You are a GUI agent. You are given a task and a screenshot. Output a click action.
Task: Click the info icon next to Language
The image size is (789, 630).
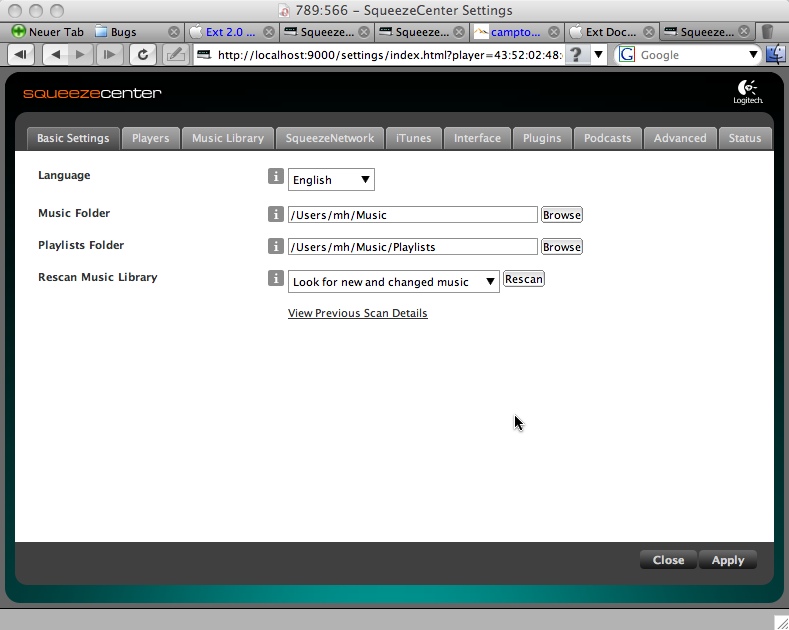click(x=276, y=177)
